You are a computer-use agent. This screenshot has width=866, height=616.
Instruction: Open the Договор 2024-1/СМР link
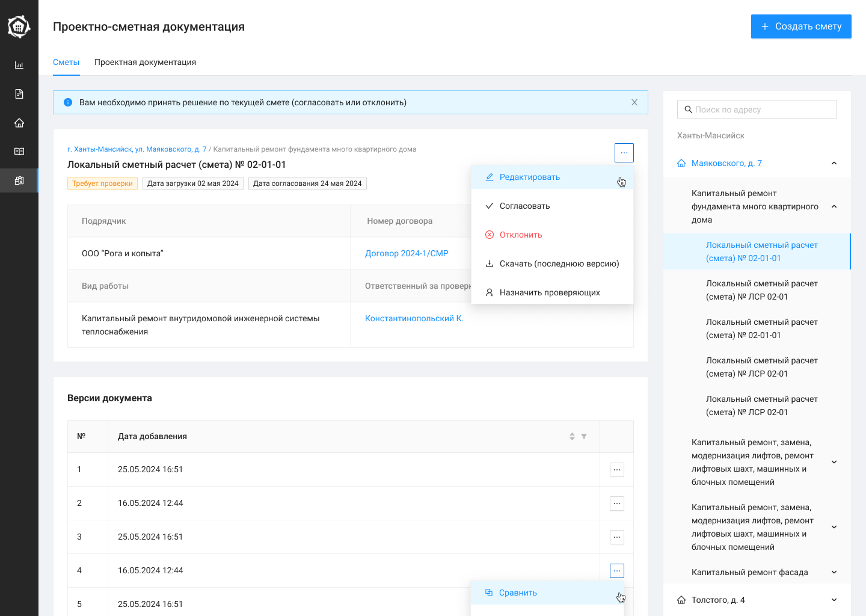click(407, 253)
